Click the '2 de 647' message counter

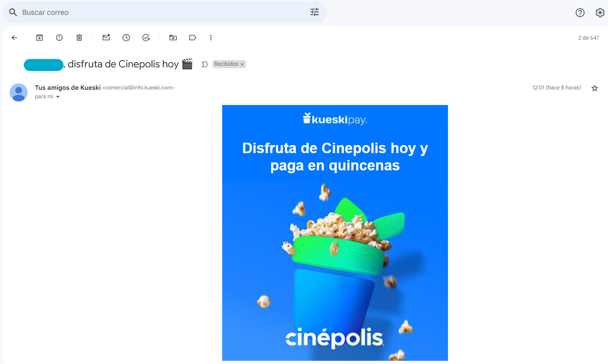(588, 38)
